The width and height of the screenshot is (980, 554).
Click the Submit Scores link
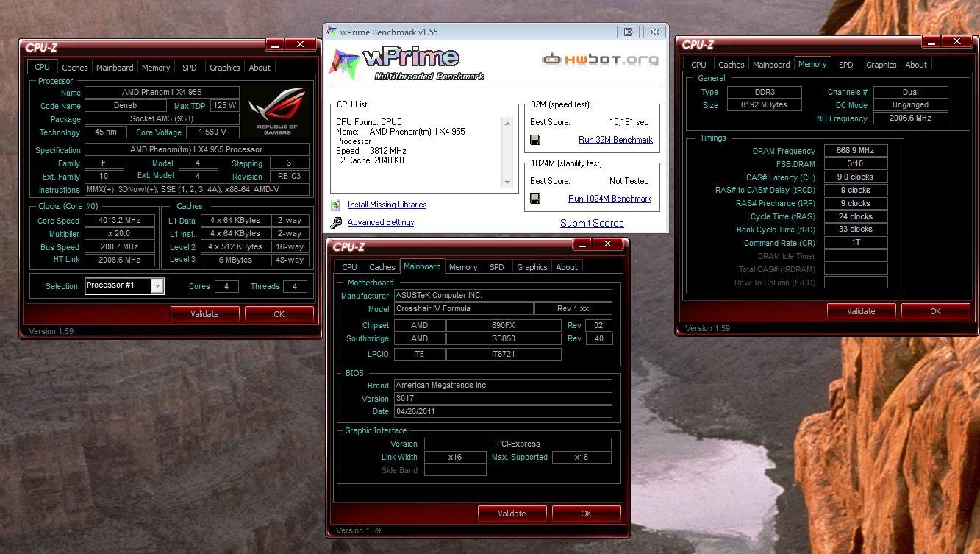592,223
